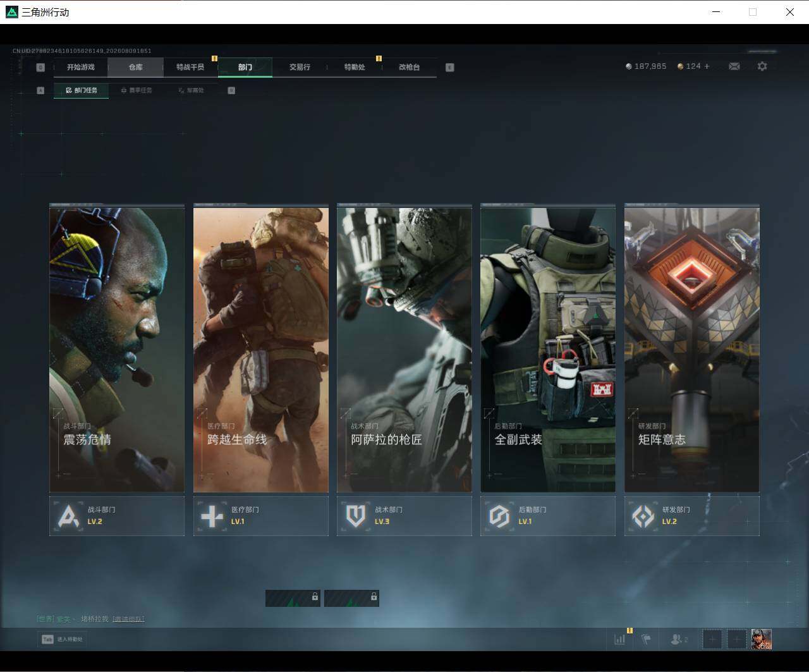
Task: Open the 军需处 sub-tab
Action: pos(191,90)
